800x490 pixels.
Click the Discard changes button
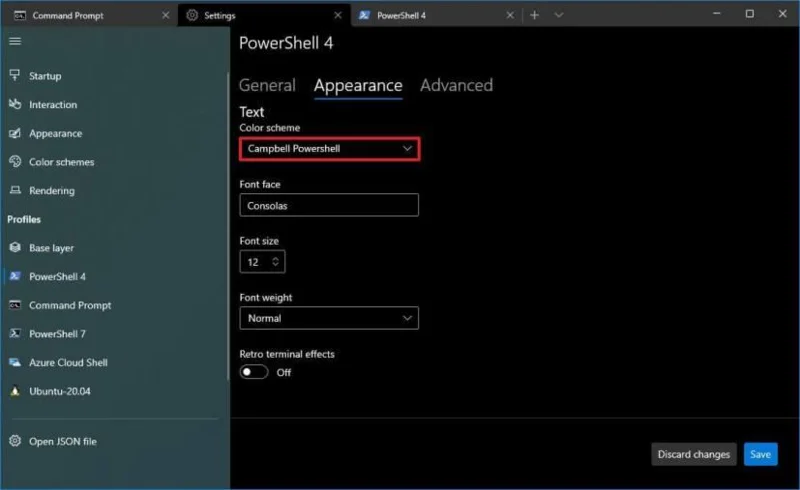click(x=694, y=454)
